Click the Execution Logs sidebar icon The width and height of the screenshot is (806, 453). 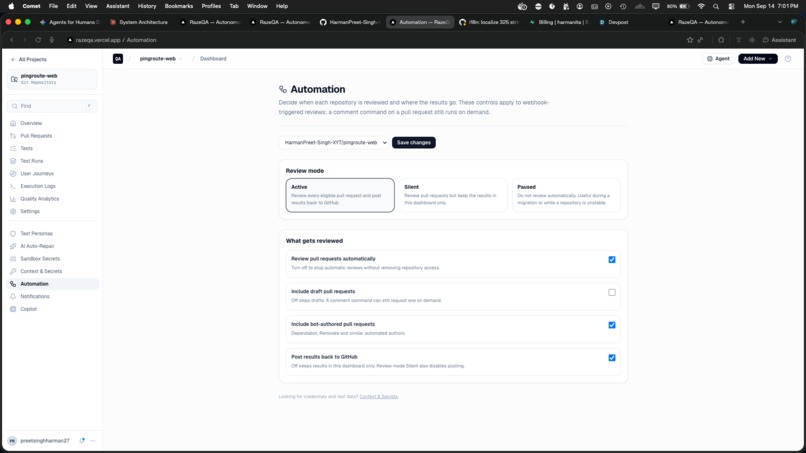[13, 186]
